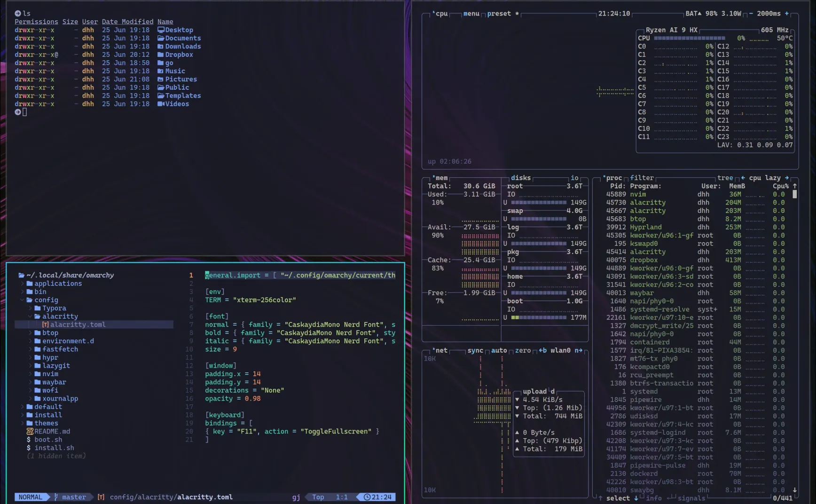The width and height of the screenshot is (816, 504).
Task: Click the README.md file icon
Action: (30, 432)
